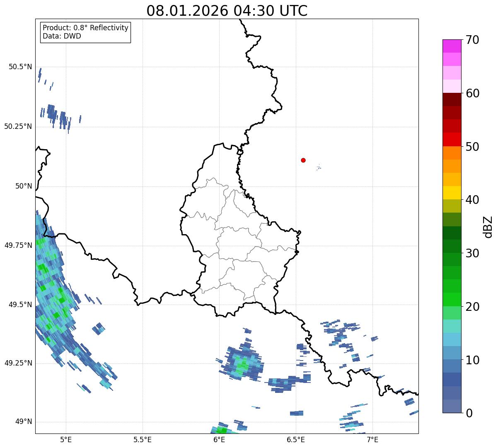
Task: Click the yellow colorbar swatch at 40
Action: point(452,193)
